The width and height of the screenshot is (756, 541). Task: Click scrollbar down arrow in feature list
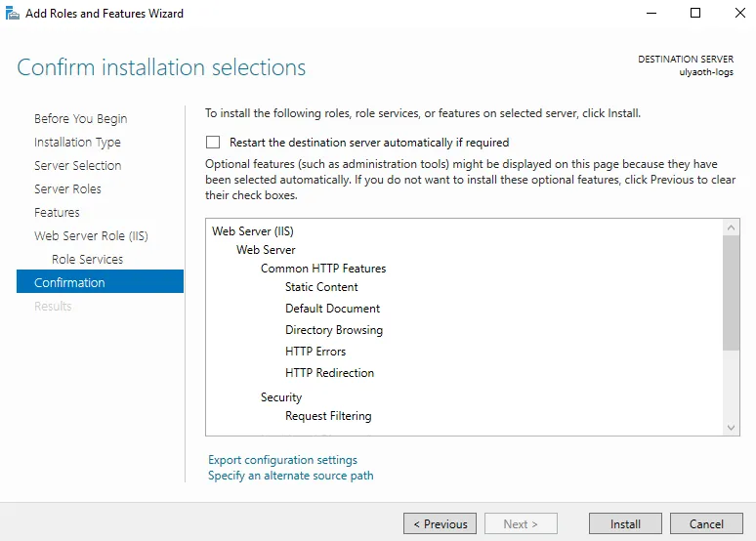[x=732, y=428]
